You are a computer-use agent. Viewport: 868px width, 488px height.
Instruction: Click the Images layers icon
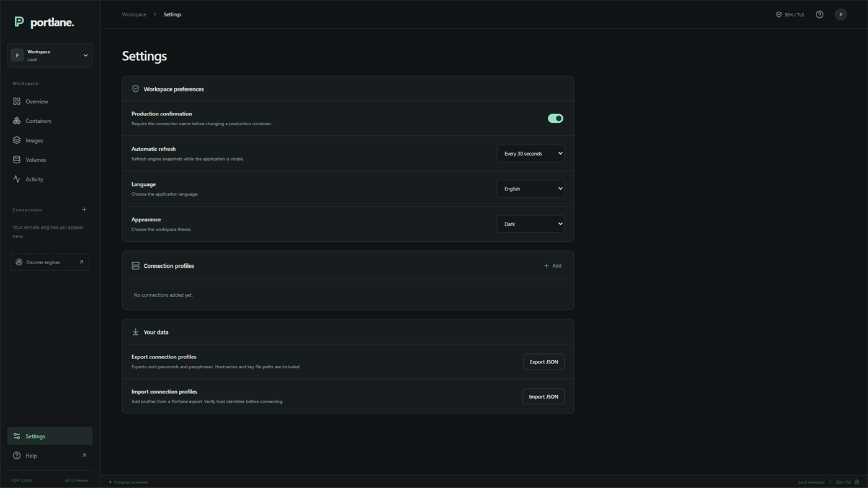tap(17, 140)
